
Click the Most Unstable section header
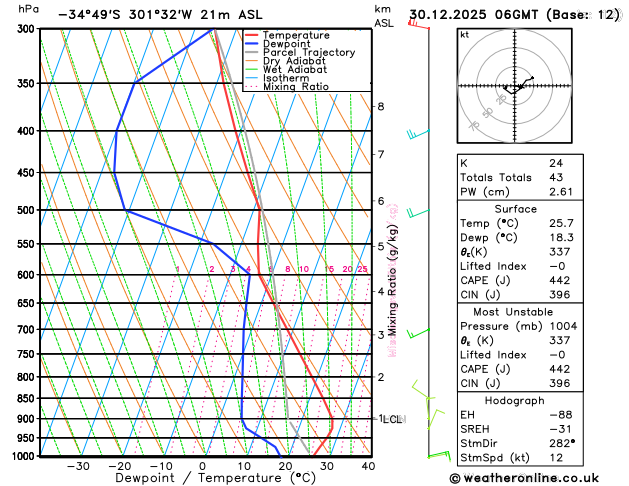point(513,312)
